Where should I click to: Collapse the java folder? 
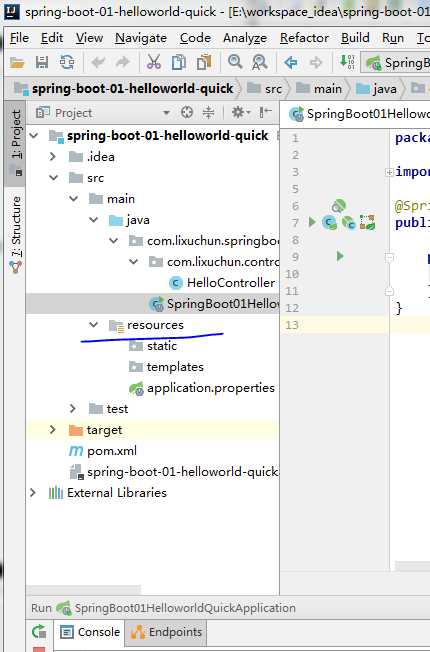pos(94,220)
